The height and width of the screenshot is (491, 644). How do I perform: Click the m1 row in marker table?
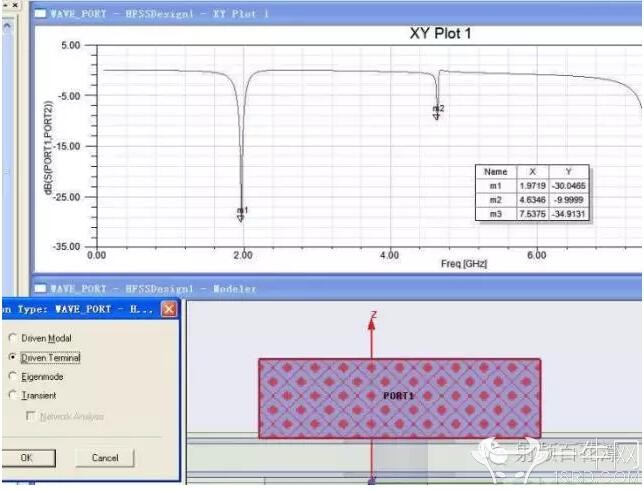click(x=532, y=186)
